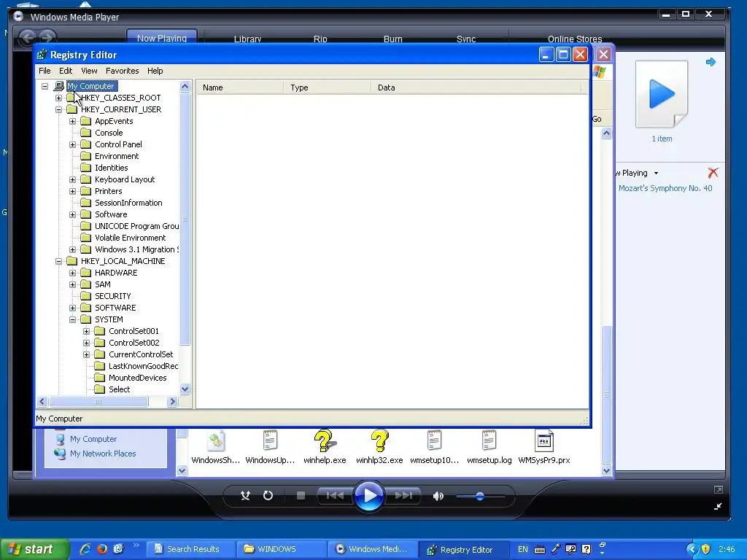Expand the Control Panel key
This screenshot has width=747, height=560.
pyautogui.click(x=72, y=145)
